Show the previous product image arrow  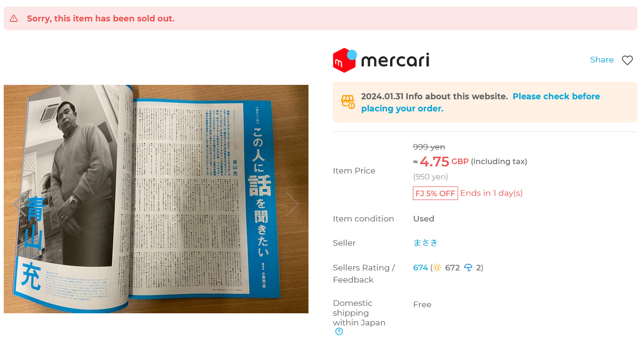[18, 204]
